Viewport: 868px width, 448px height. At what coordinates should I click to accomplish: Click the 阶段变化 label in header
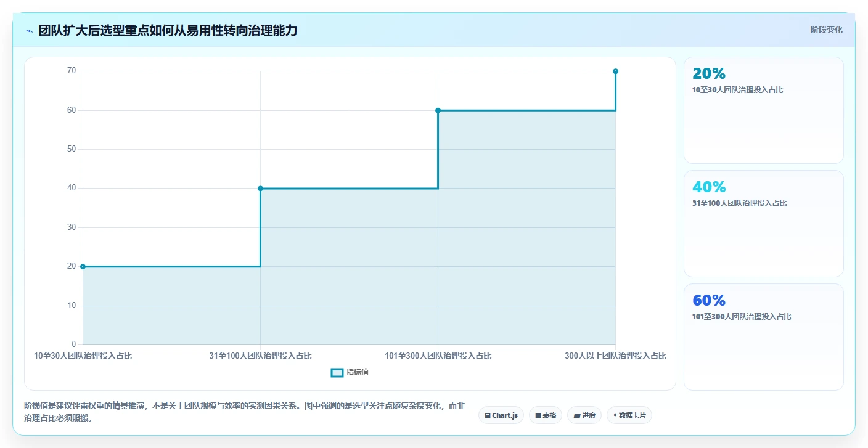click(826, 30)
